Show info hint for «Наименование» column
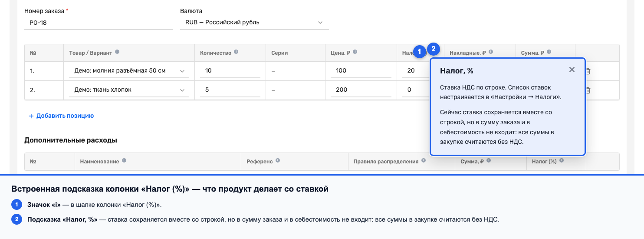644x239 pixels. (x=124, y=161)
